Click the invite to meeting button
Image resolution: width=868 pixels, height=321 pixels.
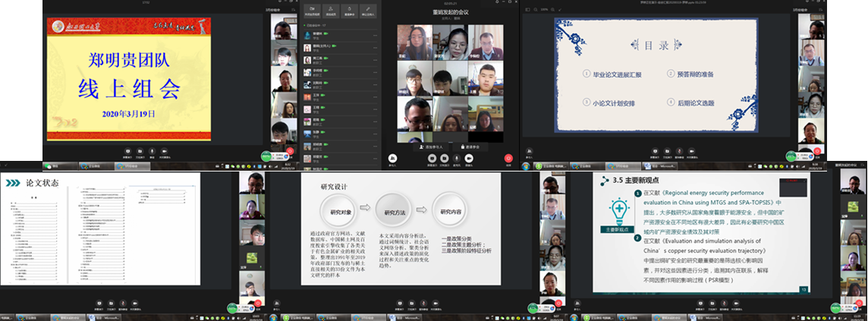(x=470, y=146)
